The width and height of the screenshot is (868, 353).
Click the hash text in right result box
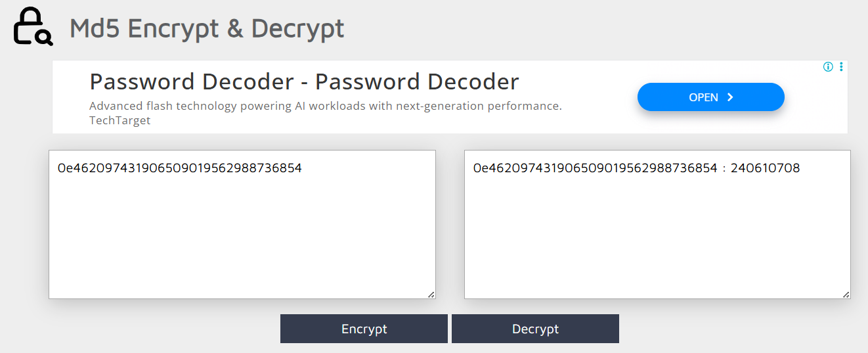(595, 168)
